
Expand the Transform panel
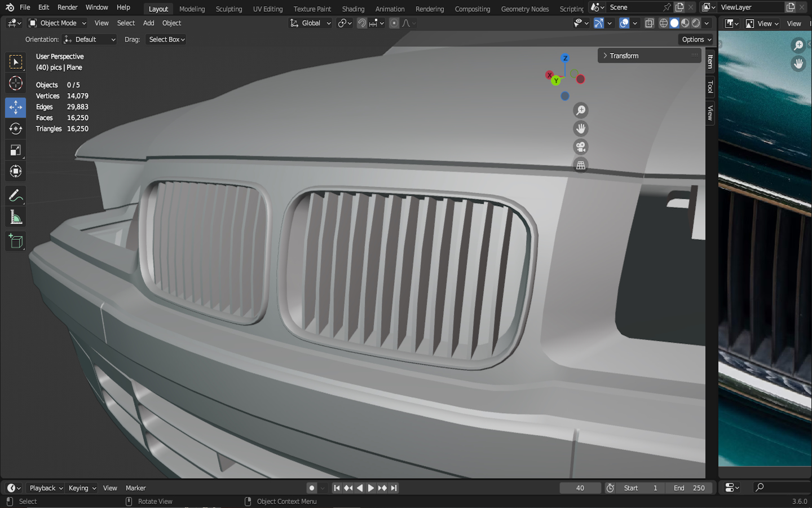(650, 56)
